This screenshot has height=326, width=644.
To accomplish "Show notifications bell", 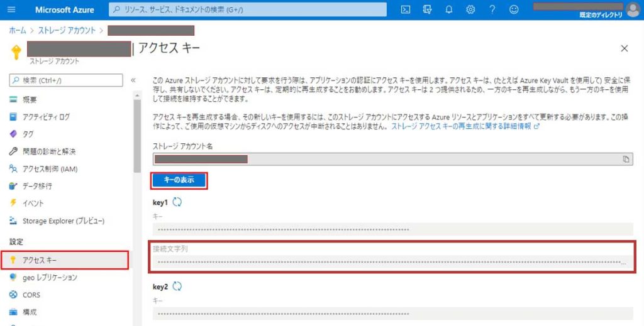I will 449,9.
